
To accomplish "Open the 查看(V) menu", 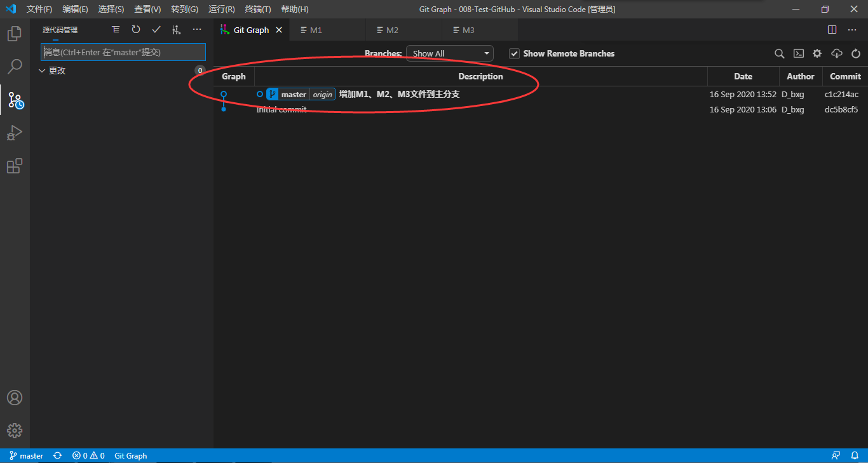I will tap(147, 9).
